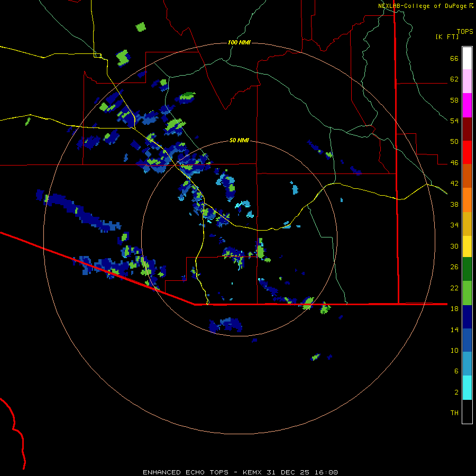Click the light blue 6-10 kft legend swatch
This screenshot has height=476, width=476.
coord(467,364)
